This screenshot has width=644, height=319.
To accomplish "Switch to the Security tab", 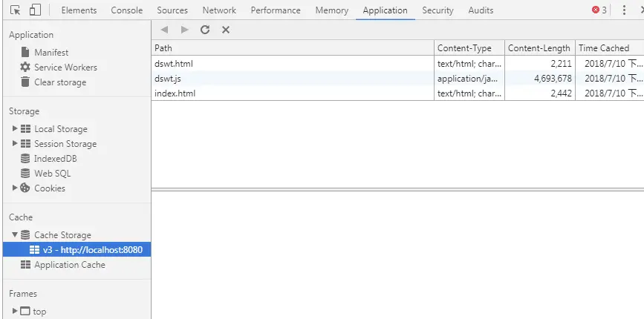I will click(438, 10).
